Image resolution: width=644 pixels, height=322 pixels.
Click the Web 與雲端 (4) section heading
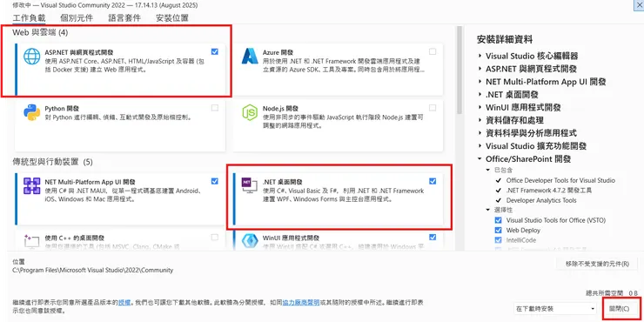(40, 32)
